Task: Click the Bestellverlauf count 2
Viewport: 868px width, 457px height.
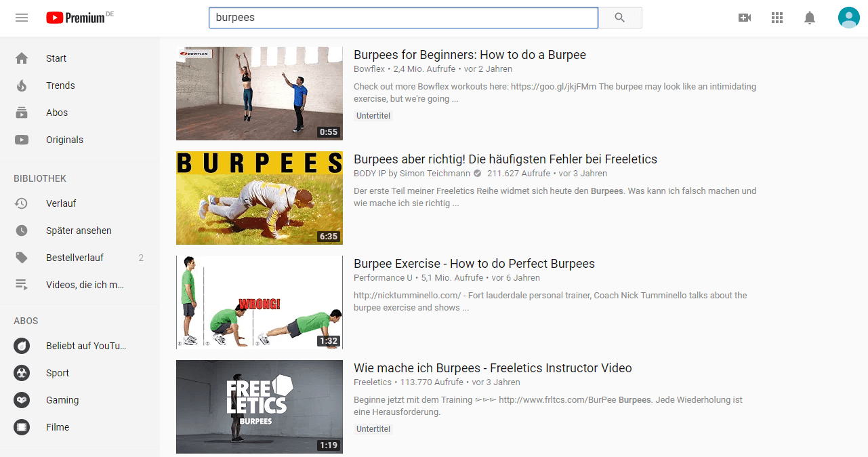Action: coord(141,258)
